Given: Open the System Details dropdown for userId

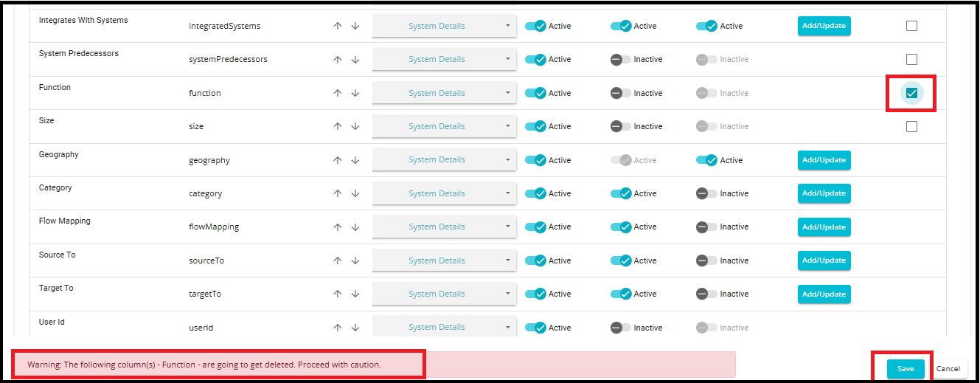Looking at the screenshot, I should pyautogui.click(x=444, y=327).
